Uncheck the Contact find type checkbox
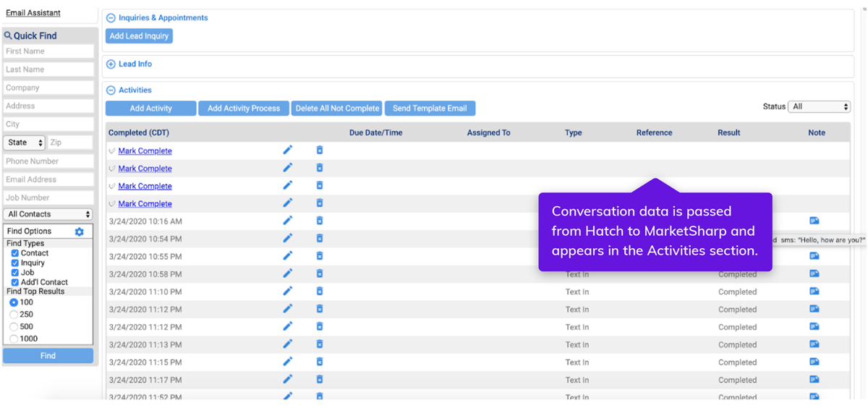 coord(15,253)
